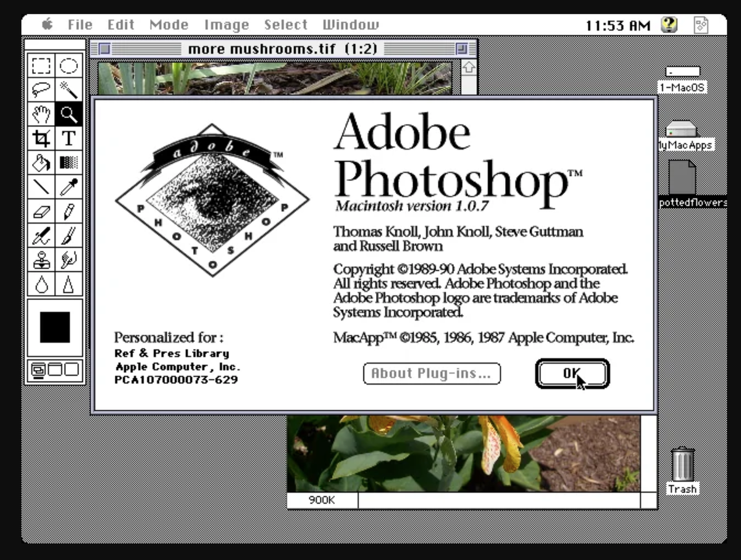Select the Type tool
The image size is (741, 560).
[x=69, y=138]
